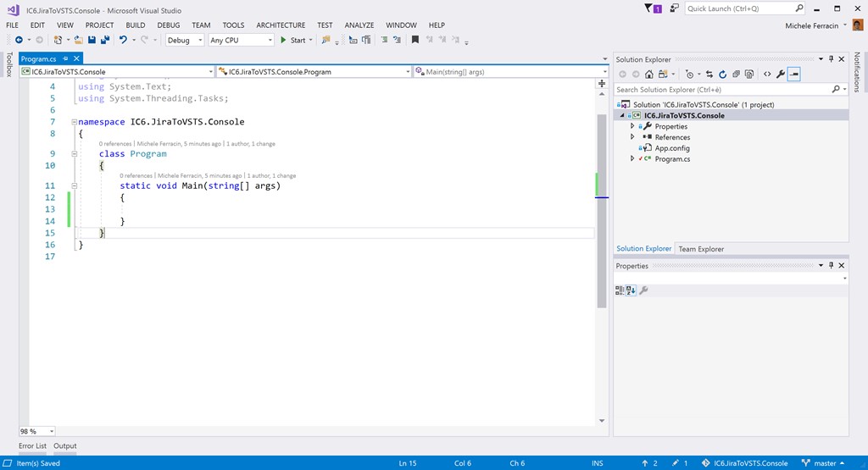
Task: Click the master branch in status bar
Action: [x=825, y=463]
